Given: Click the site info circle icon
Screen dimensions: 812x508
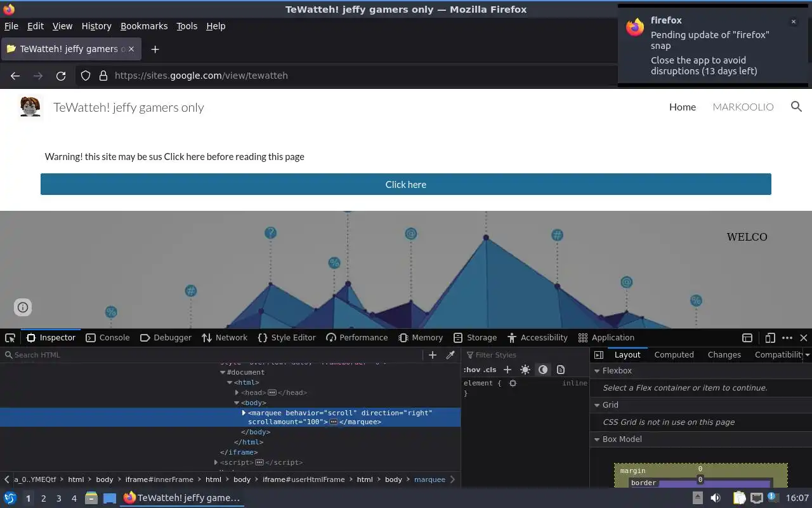Looking at the screenshot, I should point(23,307).
